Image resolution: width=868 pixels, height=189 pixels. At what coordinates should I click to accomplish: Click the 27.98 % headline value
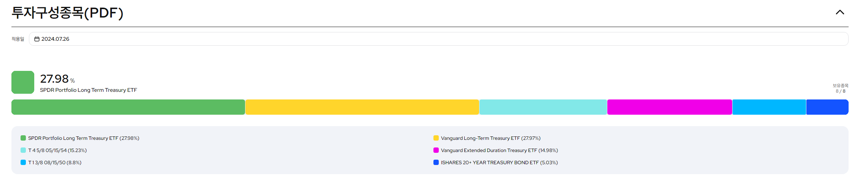point(57,79)
